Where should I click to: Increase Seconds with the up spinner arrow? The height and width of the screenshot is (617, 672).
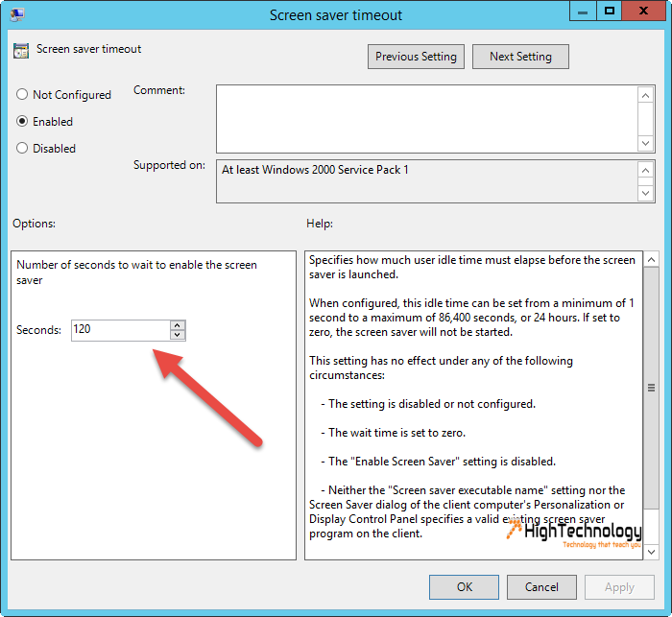click(178, 325)
